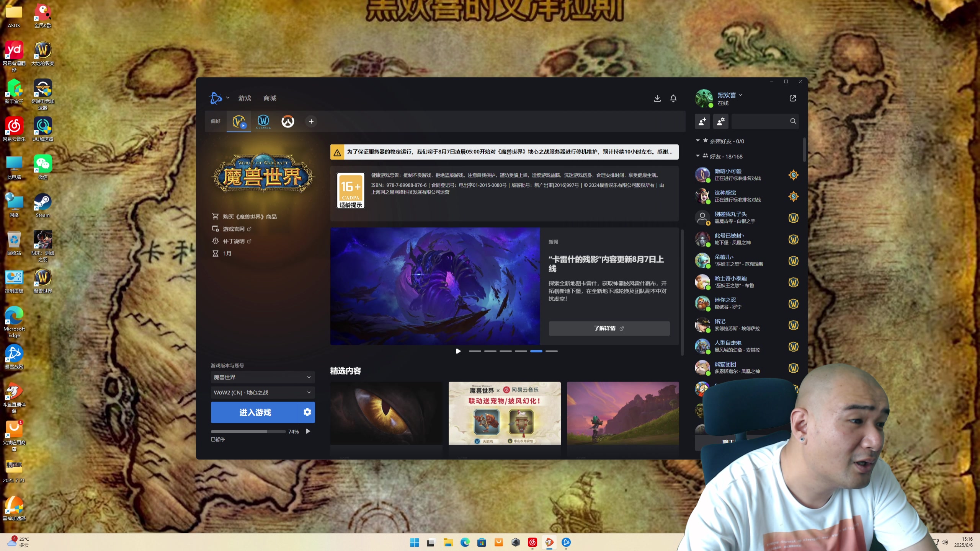The image size is (980, 551).
Task: Open the purple landscape featured card
Action: click(623, 413)
